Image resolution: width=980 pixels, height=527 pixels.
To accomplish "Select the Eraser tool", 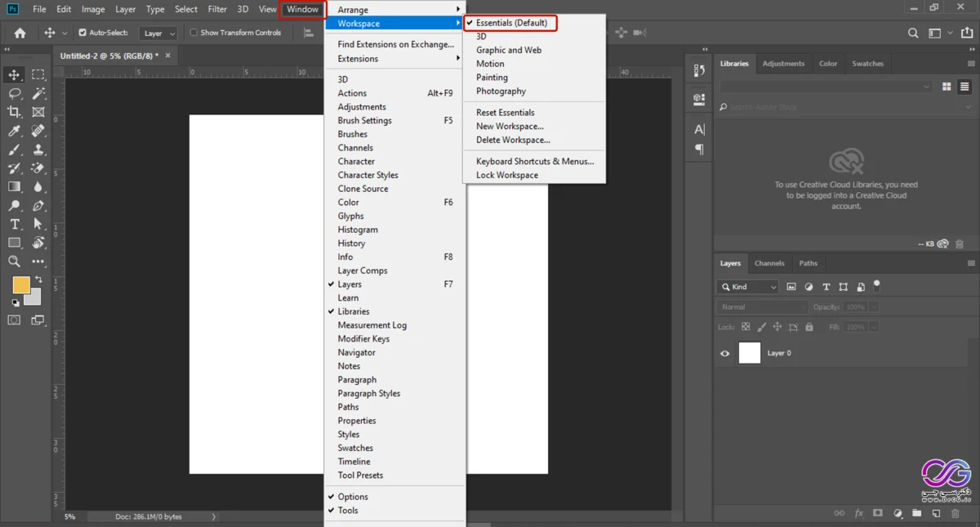I will click(38, 168).
